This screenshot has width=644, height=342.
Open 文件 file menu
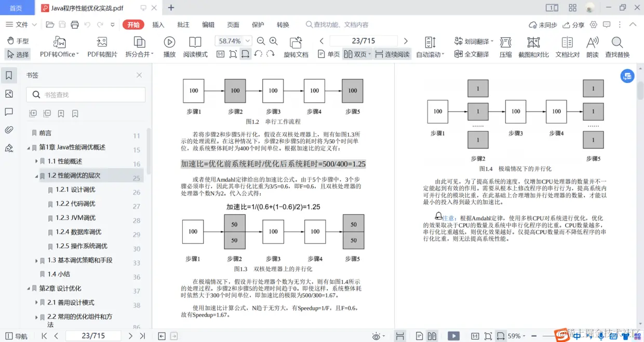coord(21,25)
